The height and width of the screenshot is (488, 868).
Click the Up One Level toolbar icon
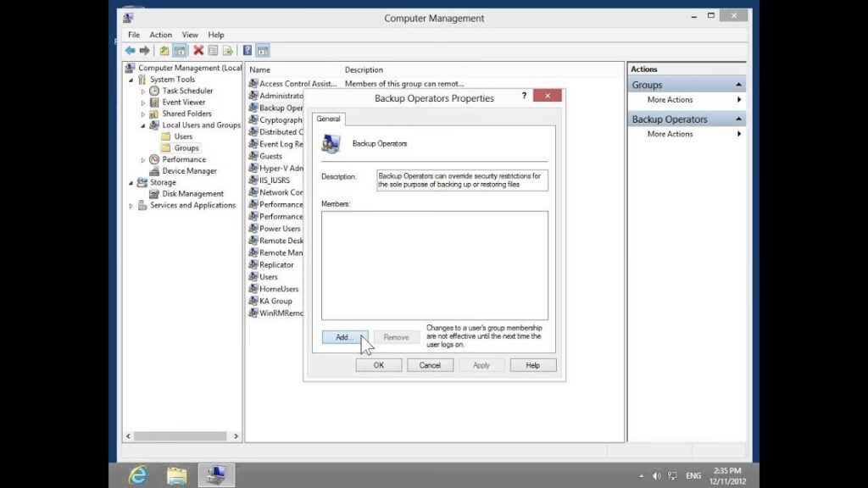pyautogui.click(x=164, y=51)
